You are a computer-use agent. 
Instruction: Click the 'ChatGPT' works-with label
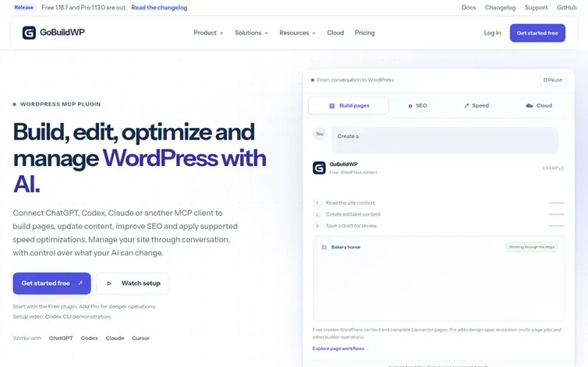click(61, 338)
